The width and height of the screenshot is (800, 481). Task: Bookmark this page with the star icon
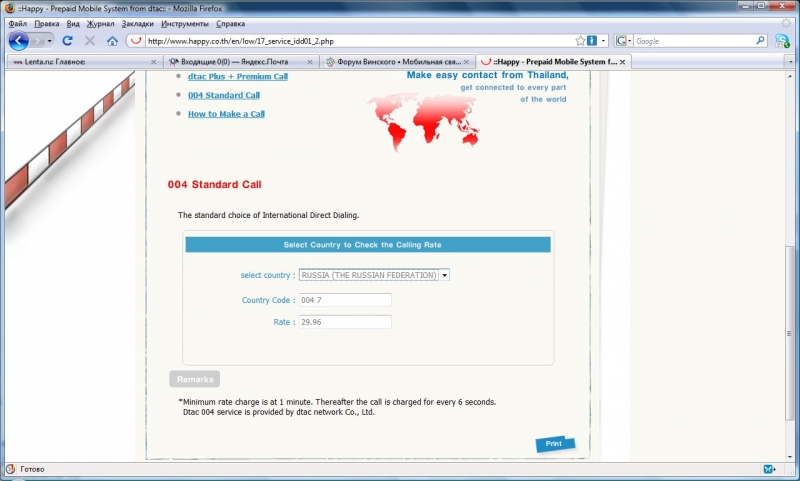pyautogui.click(x=580, y=41)
